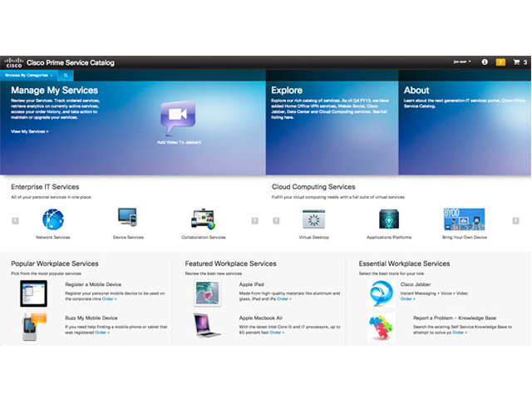Click the cart item count 3
Screen dimensions: 532x399
pyautogui.click(x=525, y=62)
